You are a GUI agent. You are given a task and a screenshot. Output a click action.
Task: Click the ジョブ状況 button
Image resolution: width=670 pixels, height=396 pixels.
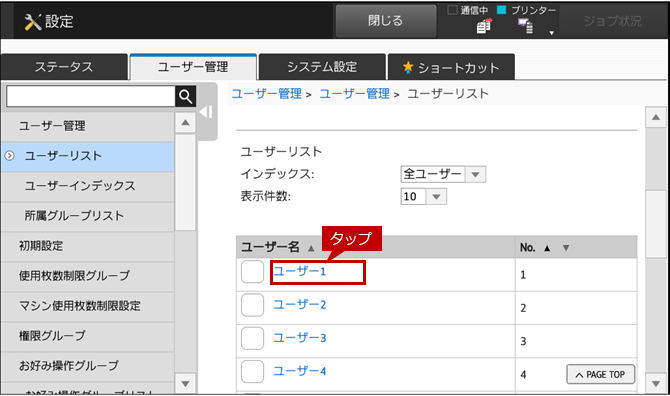tap(612, 21)
